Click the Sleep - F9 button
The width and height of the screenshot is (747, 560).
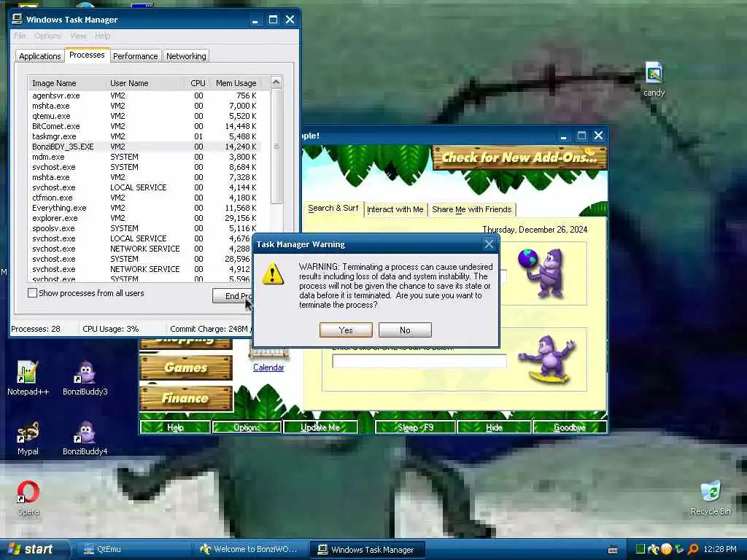pos(415,427)
